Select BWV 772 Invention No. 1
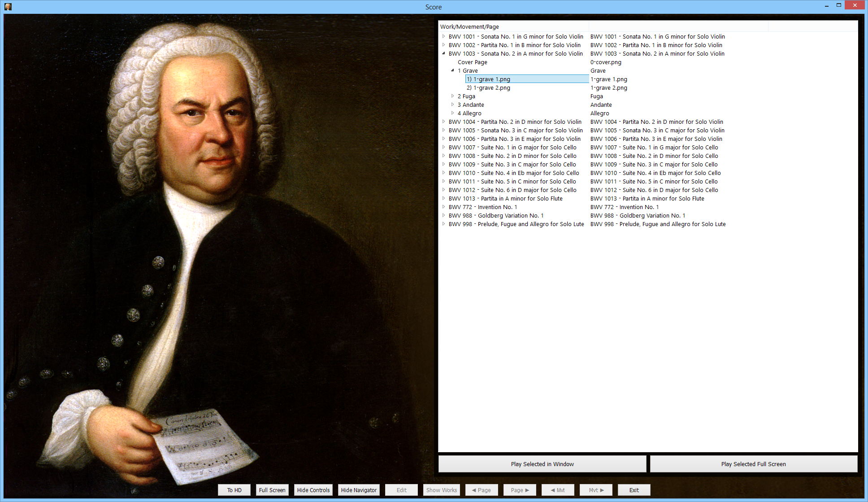 click(x=483, y=207)
